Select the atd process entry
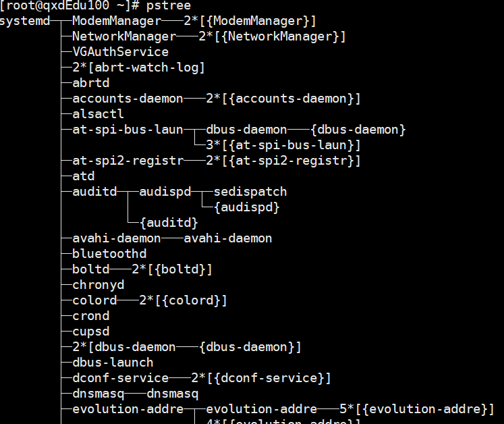This screenshot has width=504, height=424. [83, 176]
